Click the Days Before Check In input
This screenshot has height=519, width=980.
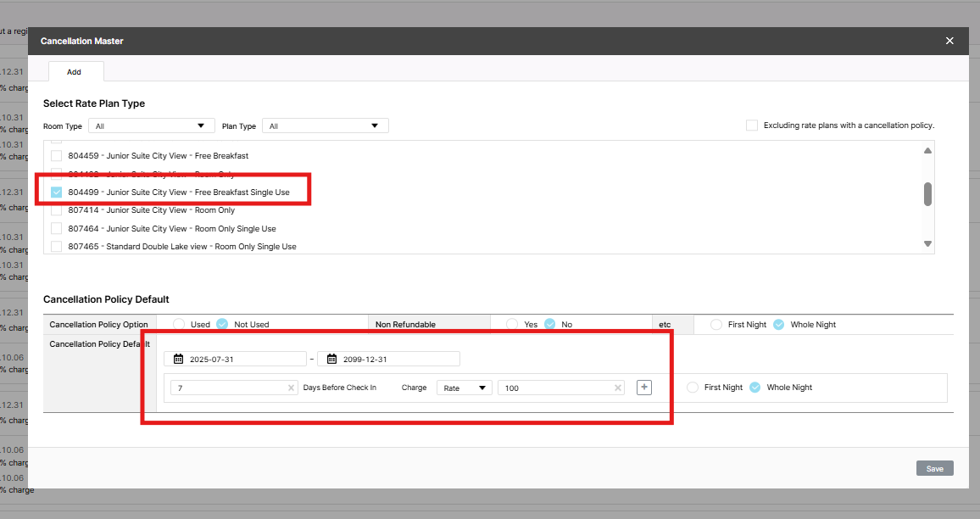[229, 388]
